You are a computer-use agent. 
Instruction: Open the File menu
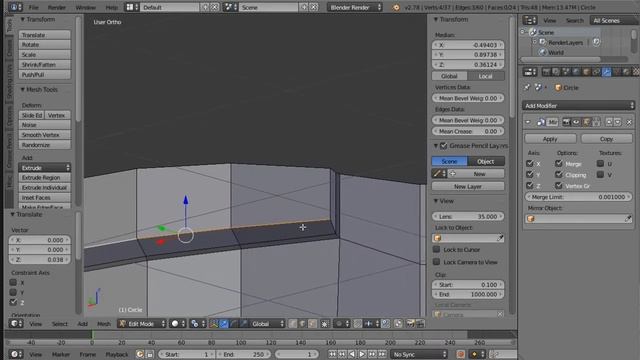33,7
